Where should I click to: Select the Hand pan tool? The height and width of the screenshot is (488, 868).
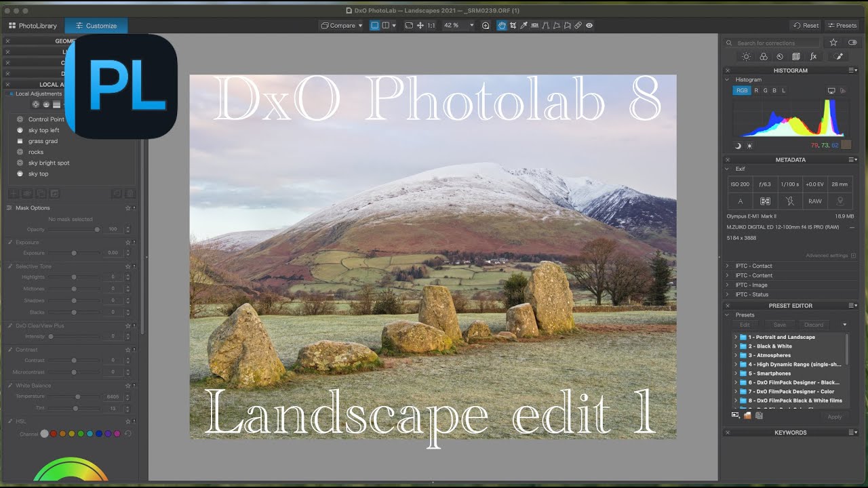[502, 25]
